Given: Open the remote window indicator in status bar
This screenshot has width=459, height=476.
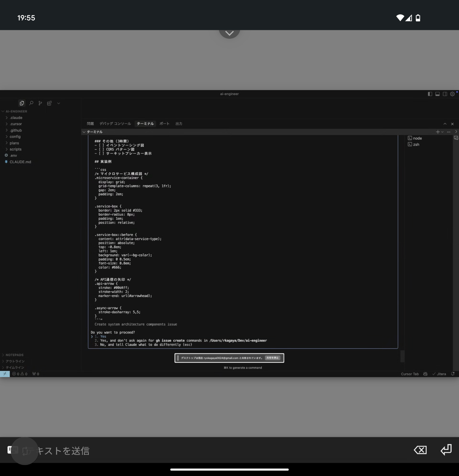Looking at the screenshot, I should click(x=5, y=374).
